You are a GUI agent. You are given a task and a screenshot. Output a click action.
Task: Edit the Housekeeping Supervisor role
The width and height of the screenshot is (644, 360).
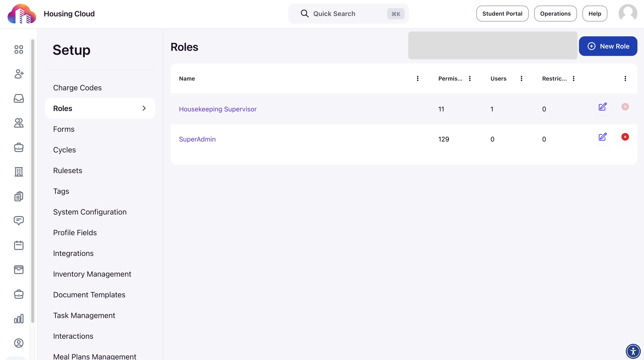click(x=602, y=107)
